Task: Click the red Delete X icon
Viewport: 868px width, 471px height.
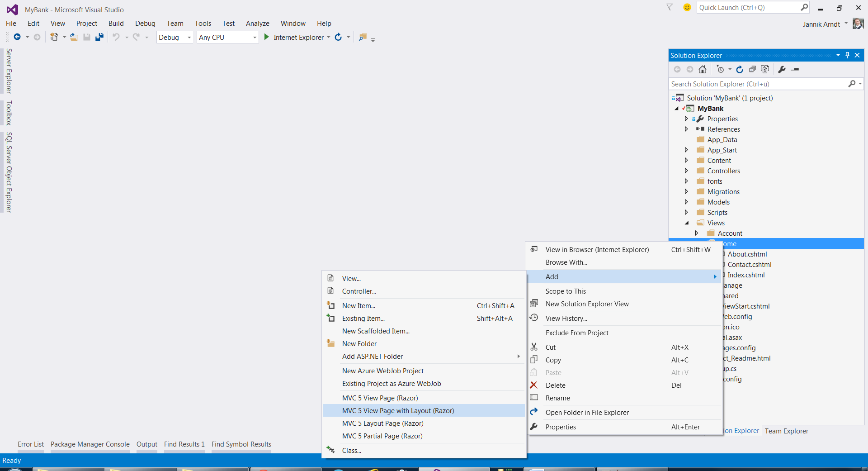Action: pos(534,385)
